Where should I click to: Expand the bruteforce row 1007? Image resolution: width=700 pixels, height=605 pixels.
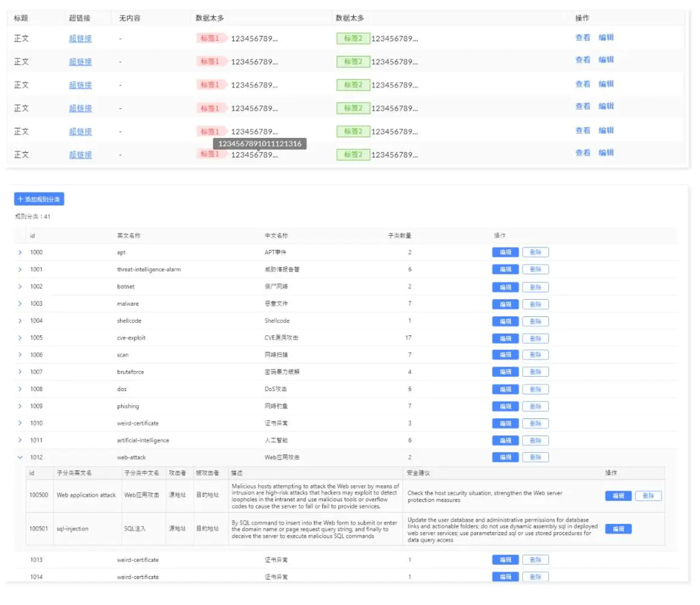point(20,372)
